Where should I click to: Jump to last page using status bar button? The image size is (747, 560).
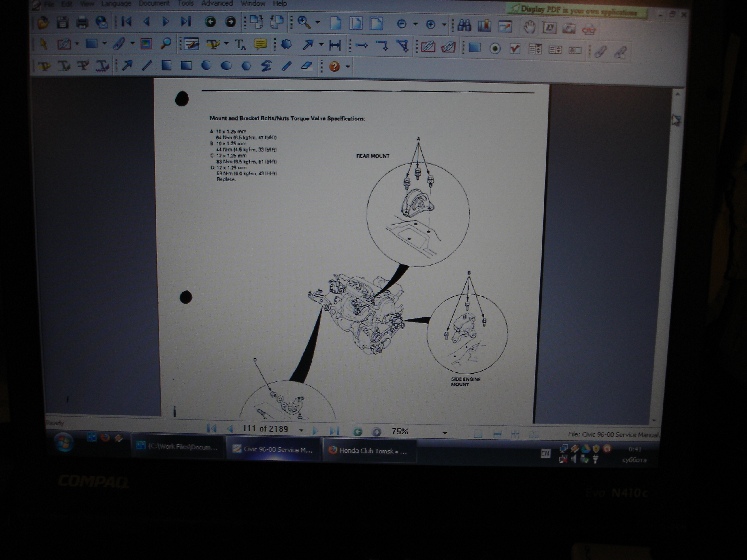pyautogui.click(x=334, y=431)
